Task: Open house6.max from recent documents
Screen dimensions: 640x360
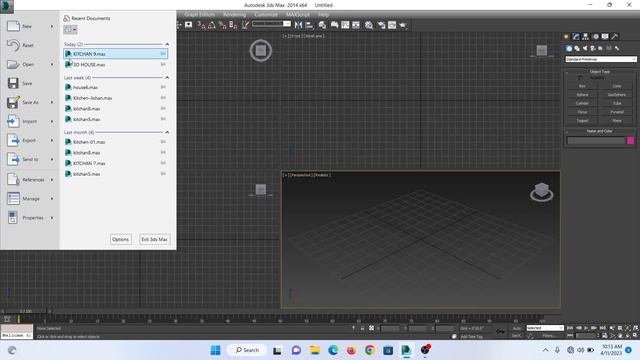Action: tap(85, 87)
